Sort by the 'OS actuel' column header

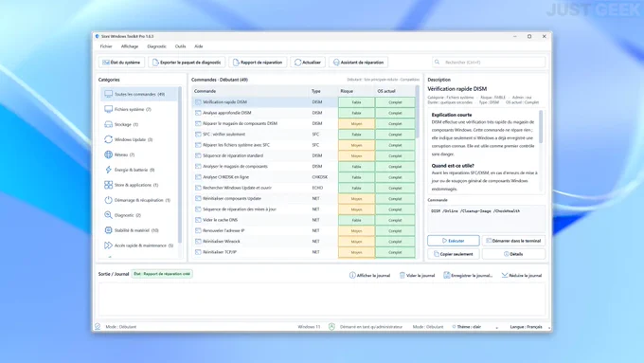(x=395, y=91)
